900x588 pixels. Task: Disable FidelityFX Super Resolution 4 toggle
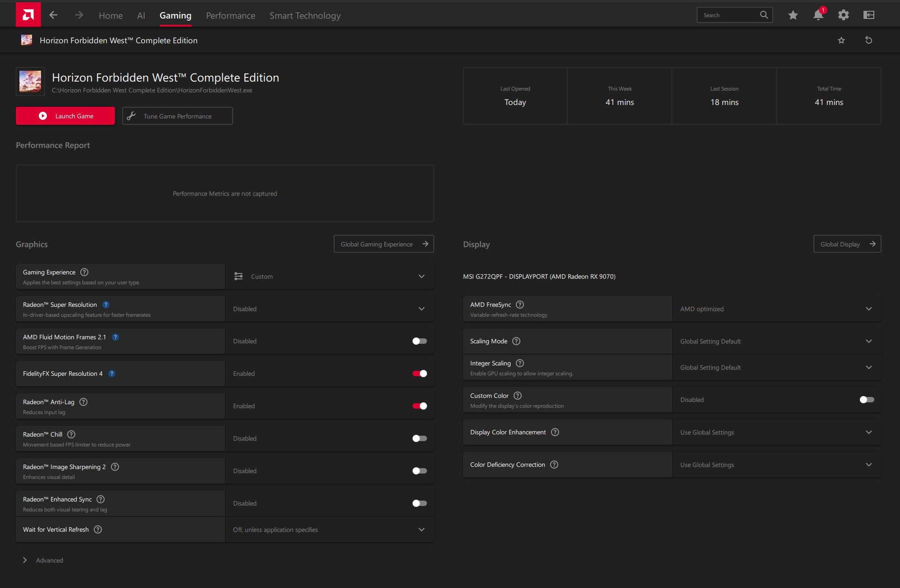coord(419,374)
